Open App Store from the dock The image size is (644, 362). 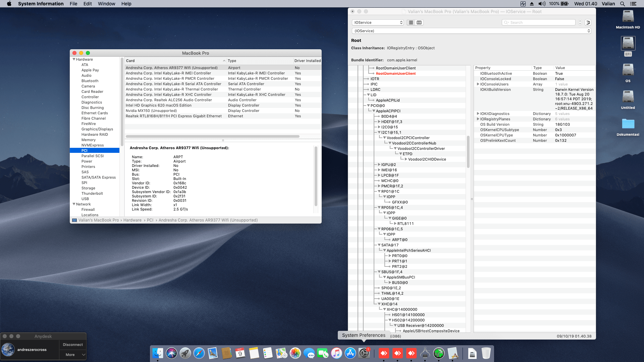(350, 353)
